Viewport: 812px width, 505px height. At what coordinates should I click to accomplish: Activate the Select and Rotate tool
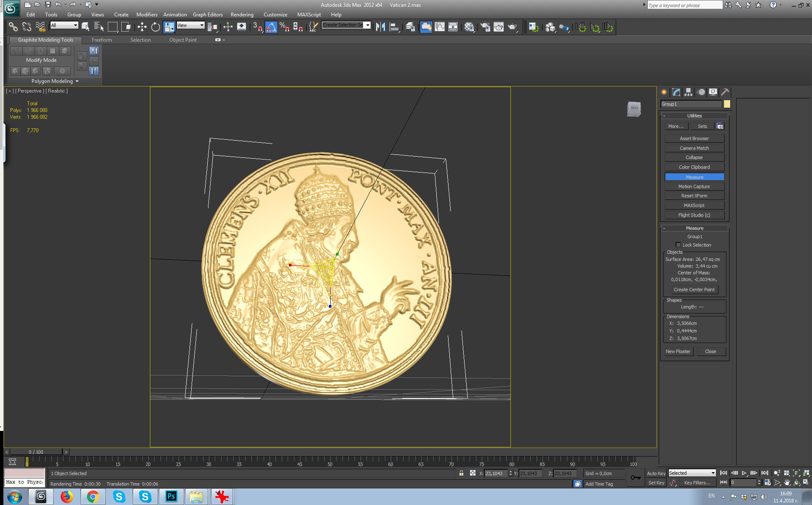(x=155, y=27)
